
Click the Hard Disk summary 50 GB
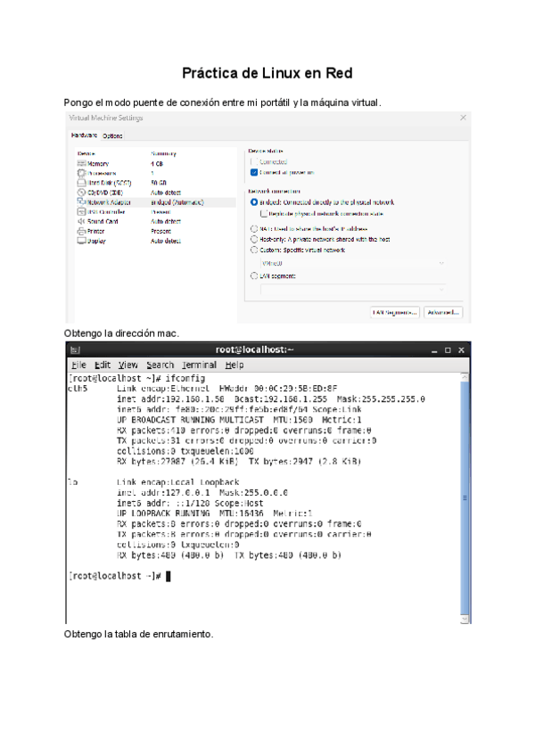point(158,183)
